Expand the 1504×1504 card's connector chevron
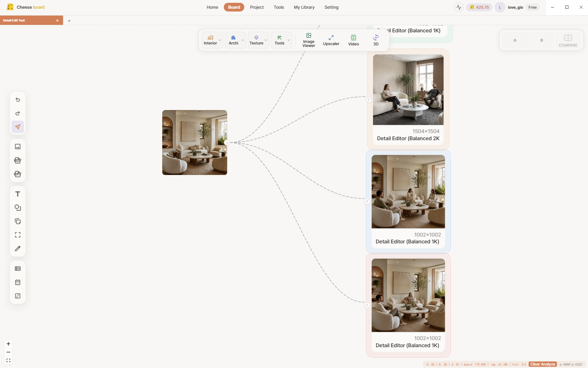This screenshot has height=368, width=588. tap(369, 100)
